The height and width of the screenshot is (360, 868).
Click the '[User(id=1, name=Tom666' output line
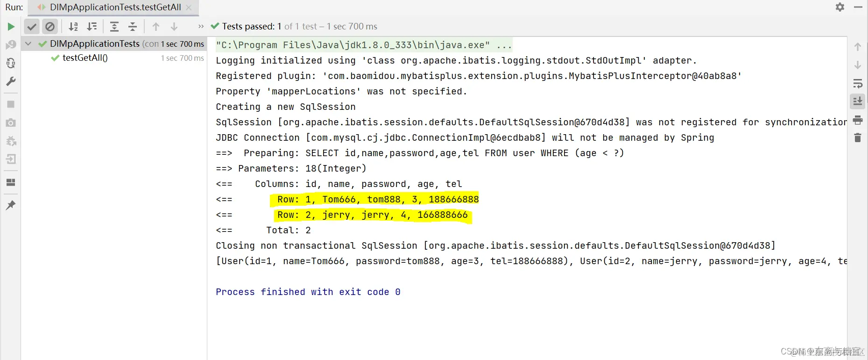click(531, 261)
